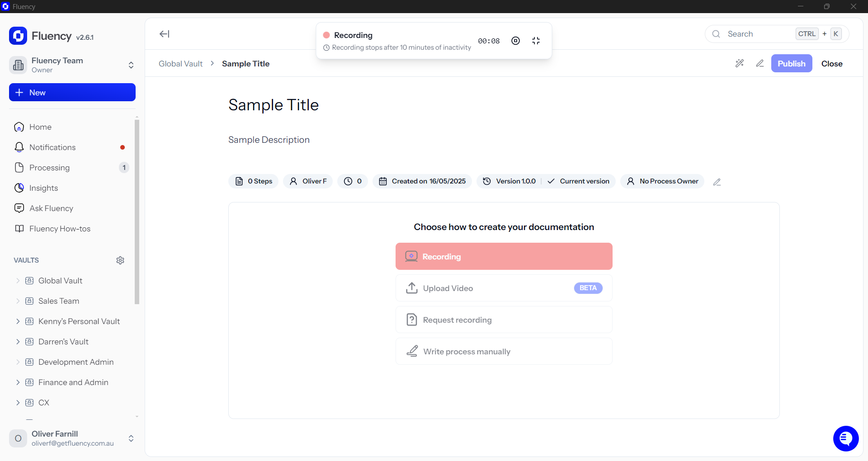Expand the Development Admin vault
Screen dimensions: 868x461
pos(18,362)
